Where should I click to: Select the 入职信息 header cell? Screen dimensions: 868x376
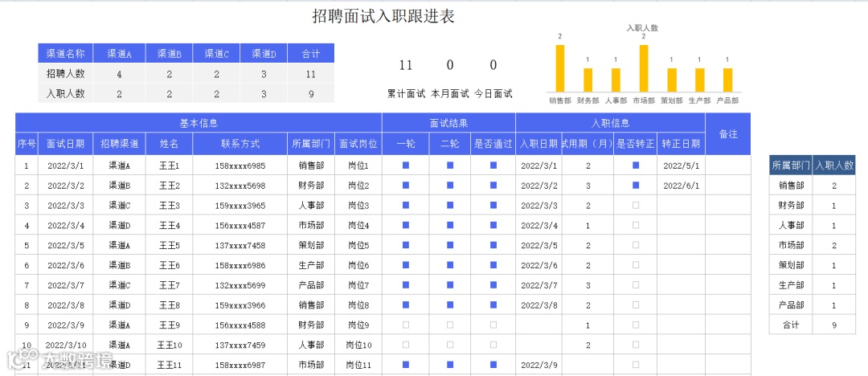click(x=611, y=123)
